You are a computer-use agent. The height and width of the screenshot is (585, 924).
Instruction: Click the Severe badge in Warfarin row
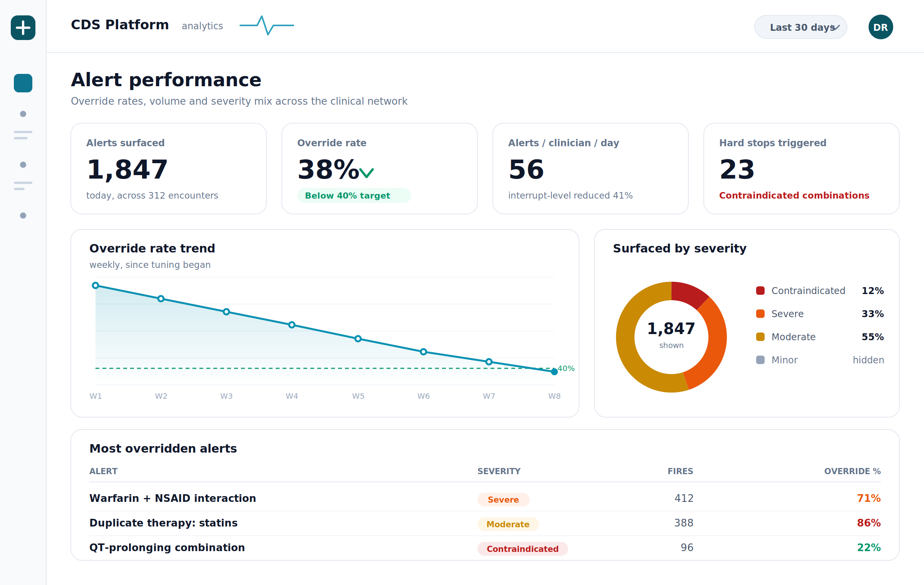pyautogui.click(x=504, y=500)
